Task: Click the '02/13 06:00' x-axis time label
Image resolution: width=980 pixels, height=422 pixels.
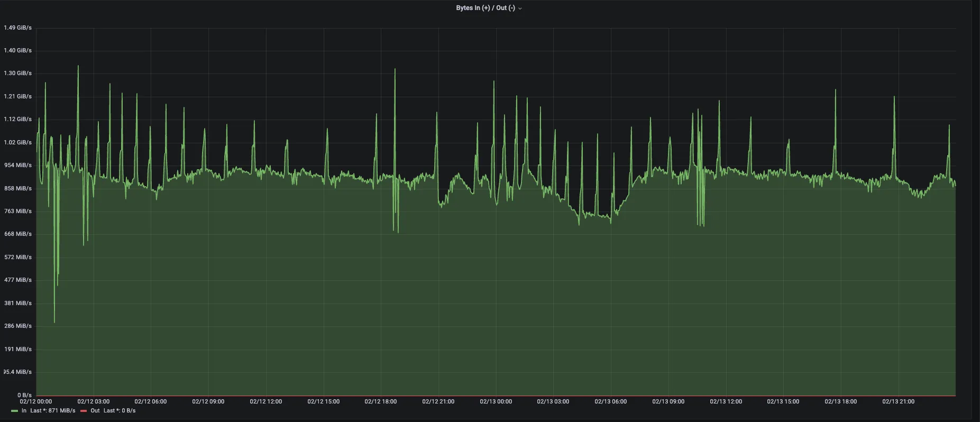Action: coord(610,401)
